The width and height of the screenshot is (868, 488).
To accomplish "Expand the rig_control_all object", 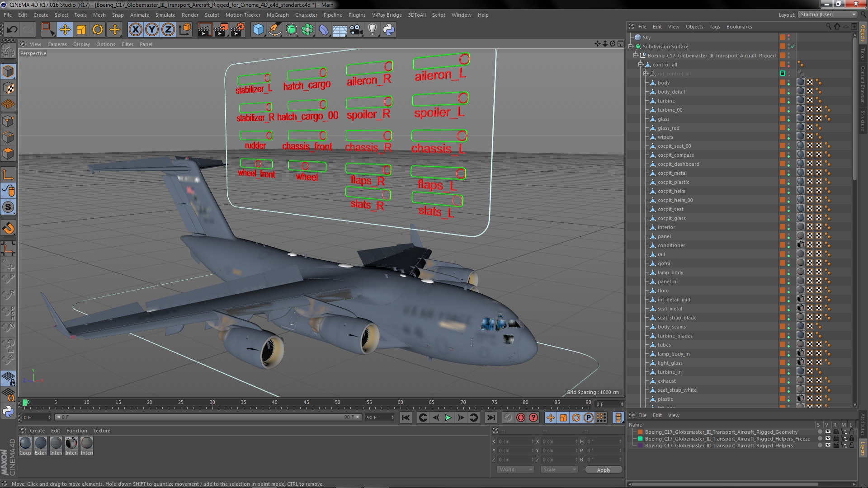I will coord(646,74).
